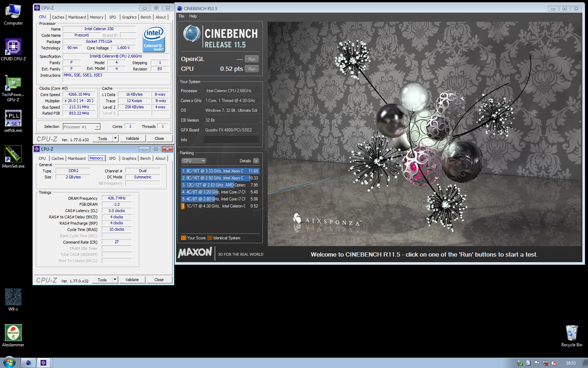
Task: Click the Cinebench render preview image
Action: [x=425, y=134]
